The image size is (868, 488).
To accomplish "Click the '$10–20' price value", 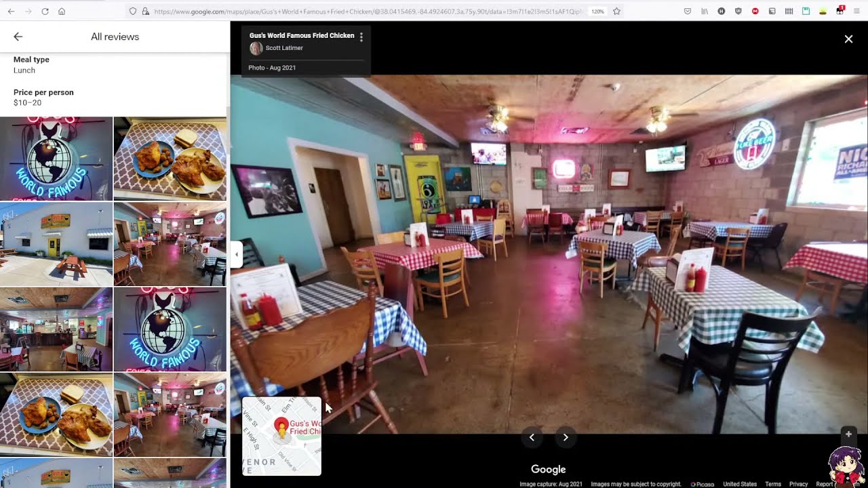I will click(x=27, y=103).
